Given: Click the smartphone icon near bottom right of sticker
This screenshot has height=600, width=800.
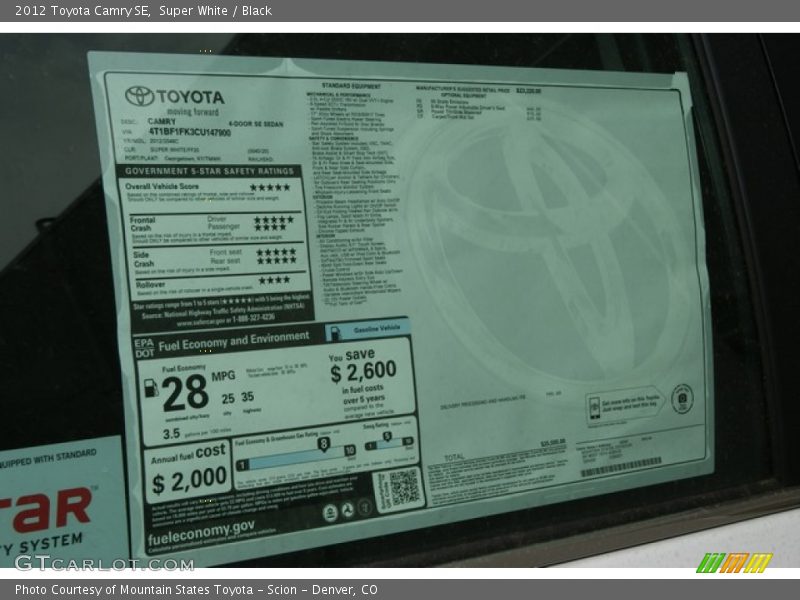Looking at the screenshot, I should [x=594, y=408].
